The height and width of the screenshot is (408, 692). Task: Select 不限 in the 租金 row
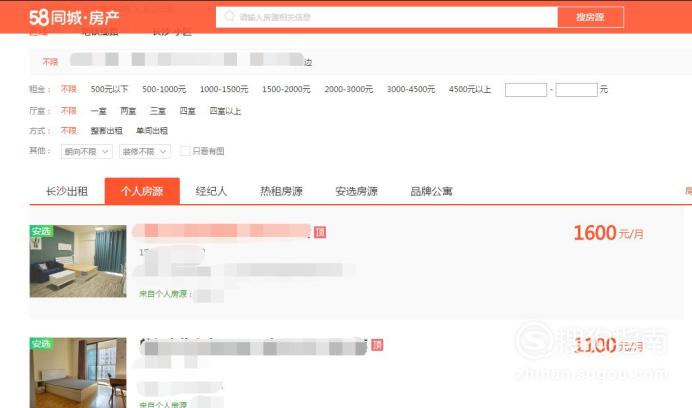(68, 89)
